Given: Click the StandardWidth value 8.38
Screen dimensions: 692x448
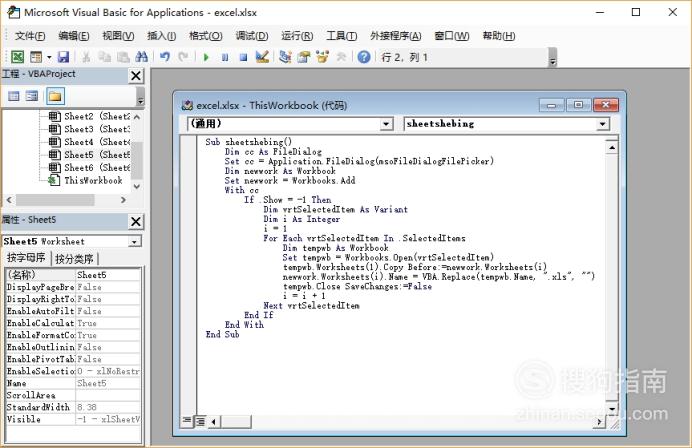Looking at the screenshot, I should pyautogui.click(x=108, y=407).
